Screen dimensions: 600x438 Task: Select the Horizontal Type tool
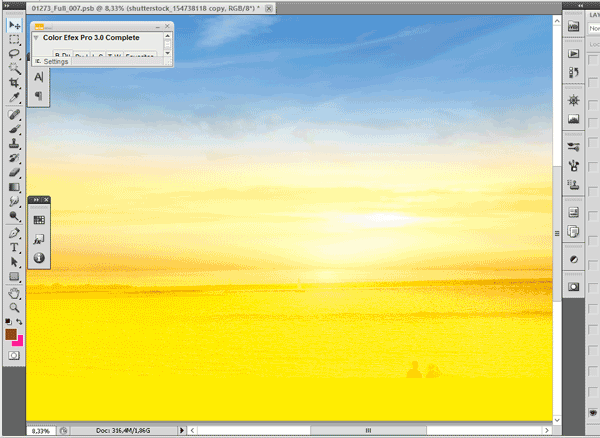click(14, 247)
